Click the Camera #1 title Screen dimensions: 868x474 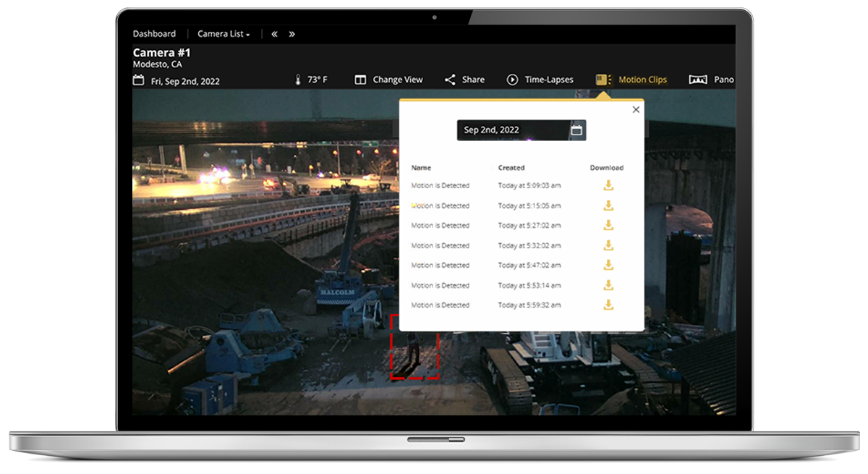[x=162, y=53]
